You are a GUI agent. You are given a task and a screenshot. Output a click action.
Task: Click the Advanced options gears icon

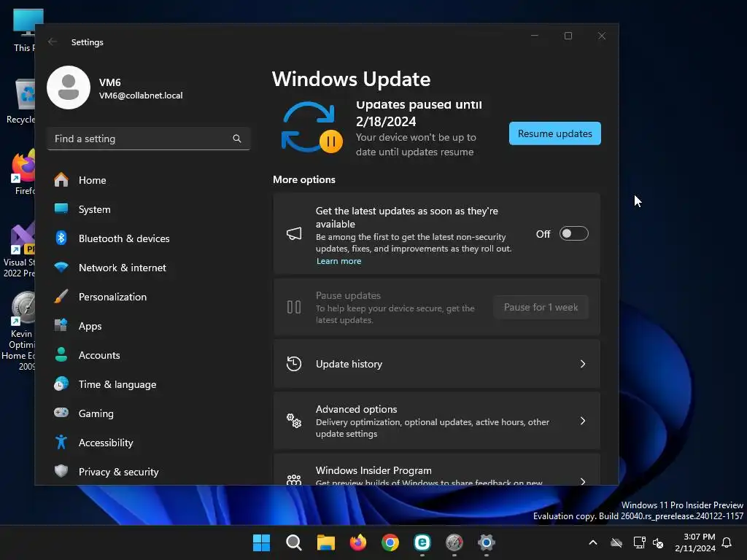tap(294, 421)
